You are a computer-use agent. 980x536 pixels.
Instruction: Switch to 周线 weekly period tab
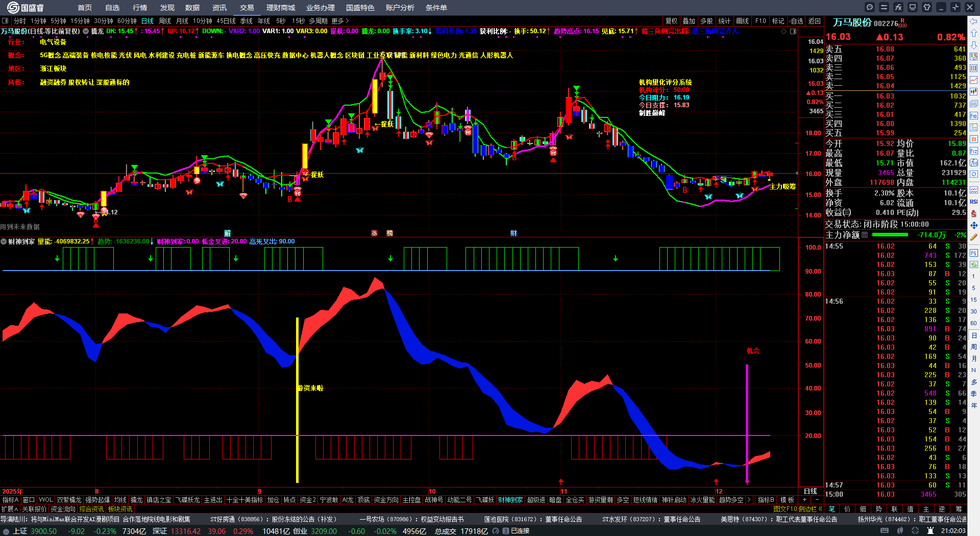coord(165,21)
